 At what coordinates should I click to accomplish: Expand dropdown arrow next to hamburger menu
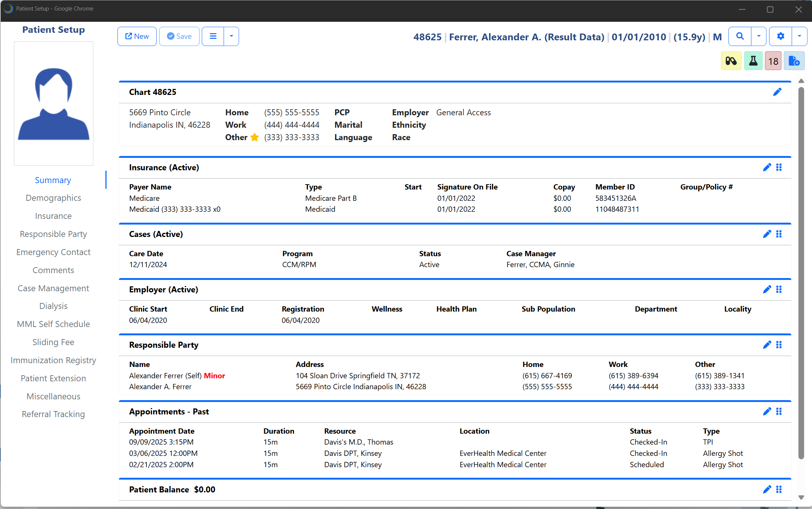pyautogui.click(x=231, y=37)
